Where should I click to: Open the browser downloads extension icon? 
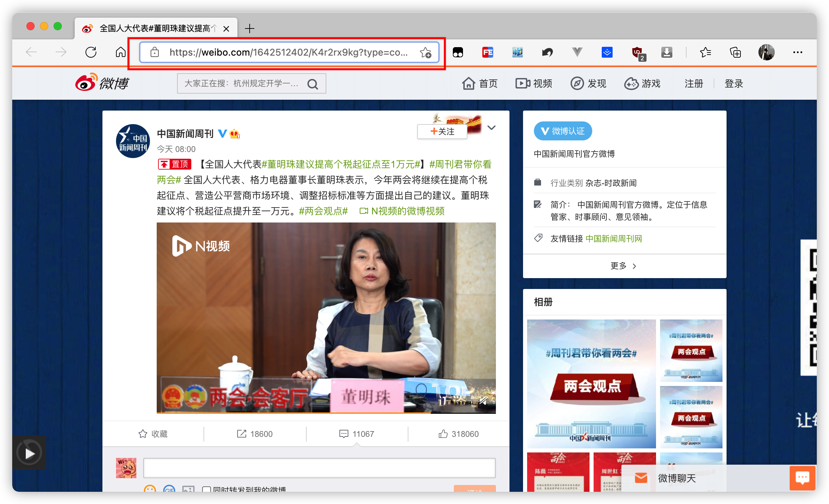[667, 52]
